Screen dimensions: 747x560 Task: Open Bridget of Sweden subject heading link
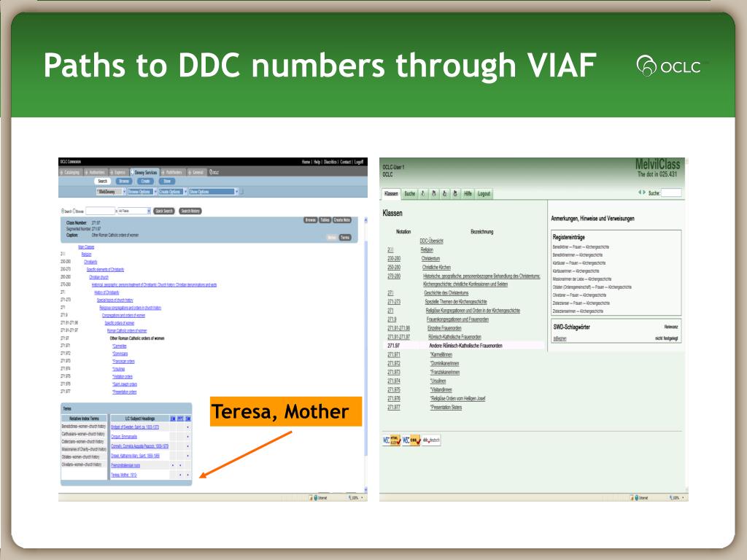pos(135,427)
